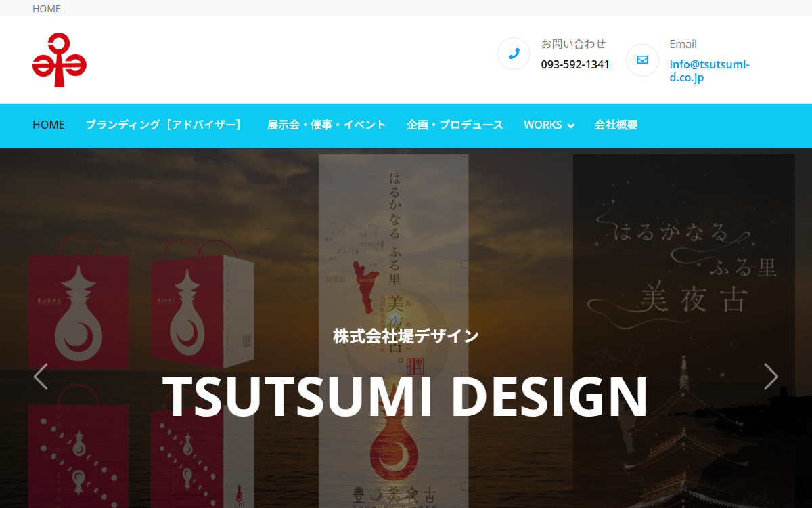This screenshot has height=508, width=812.
Task: Click the red Tsutsumi Design logo
Action: coord(60,60)
